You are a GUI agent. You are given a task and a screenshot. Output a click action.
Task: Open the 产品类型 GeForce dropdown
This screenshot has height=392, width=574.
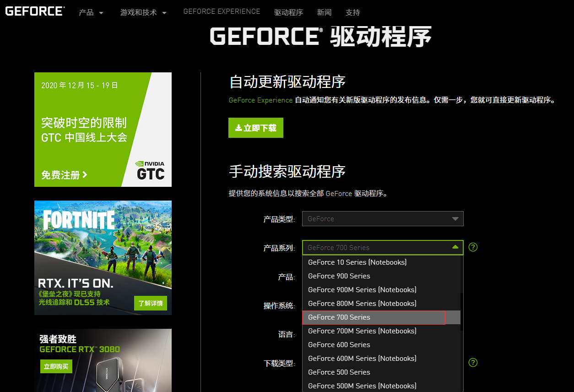(x=383, y=219)
